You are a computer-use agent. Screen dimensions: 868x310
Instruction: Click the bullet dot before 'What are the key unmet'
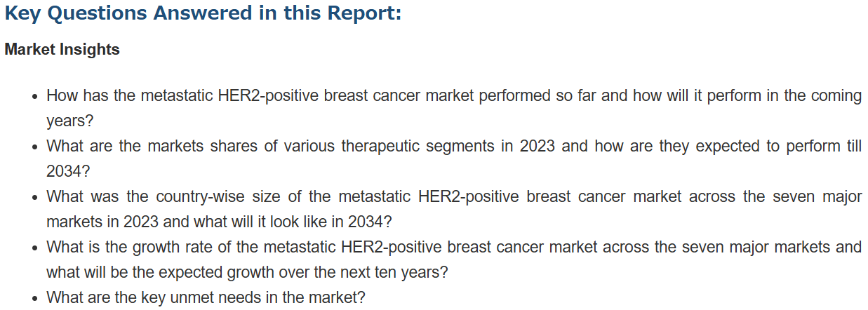pyautogui.click(x=35, y=299)
